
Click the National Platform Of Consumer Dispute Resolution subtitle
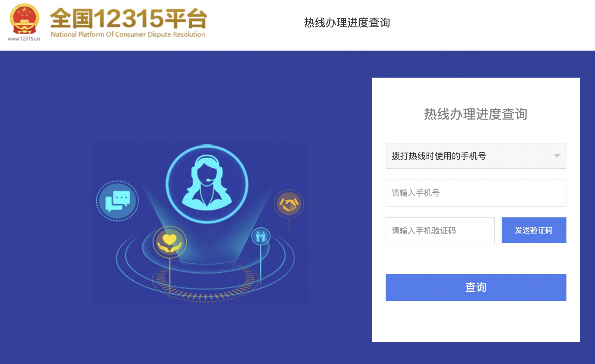coord(128,34)
